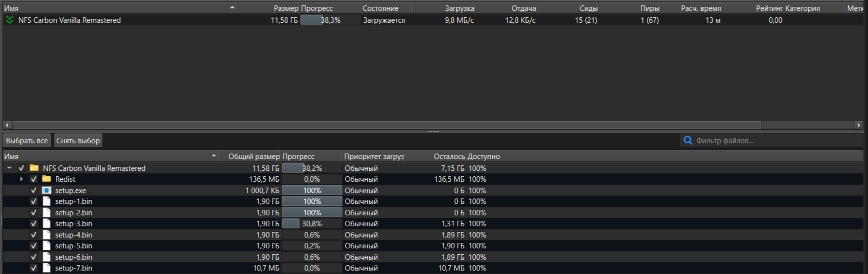Viewport: 868px width, 274px height.
Task: Click the setup.exe file icon
Action: [46, 190]
